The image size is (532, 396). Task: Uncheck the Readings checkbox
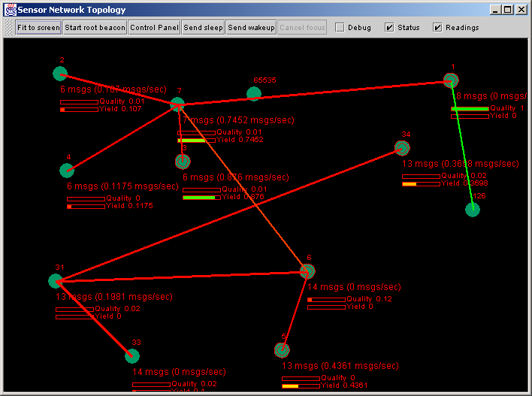(x=437, y=28)
